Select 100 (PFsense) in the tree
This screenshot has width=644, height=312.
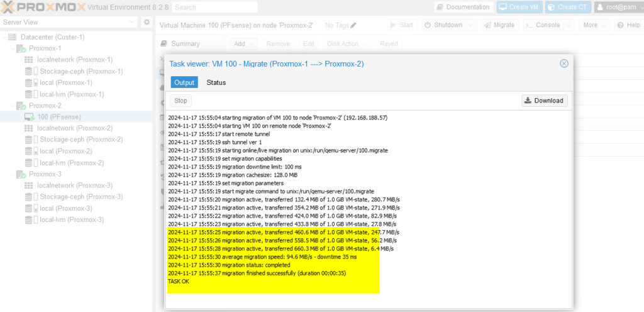point(59,117)
